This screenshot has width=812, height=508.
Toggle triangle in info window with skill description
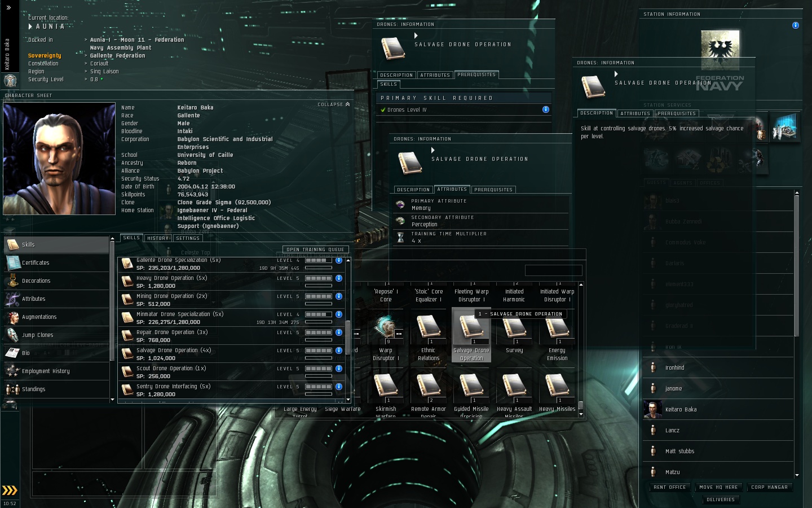(x=616, y=74)
